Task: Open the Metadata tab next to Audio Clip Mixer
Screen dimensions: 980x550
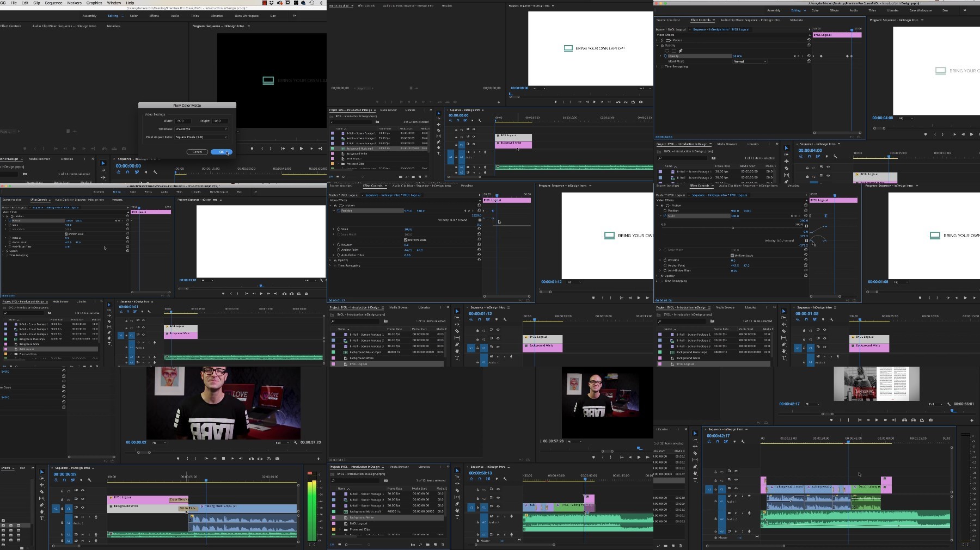Action: coord(113,26)
